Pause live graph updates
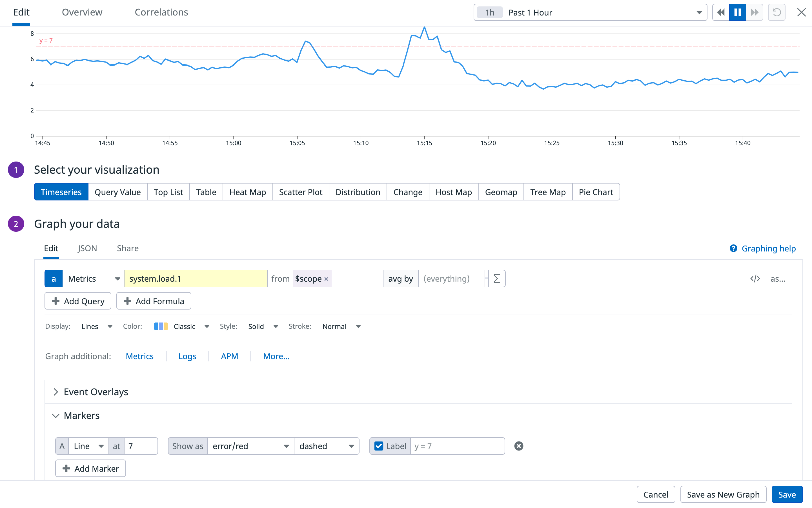The width and height of the screenshot is (812, 508). pos(737,12)
